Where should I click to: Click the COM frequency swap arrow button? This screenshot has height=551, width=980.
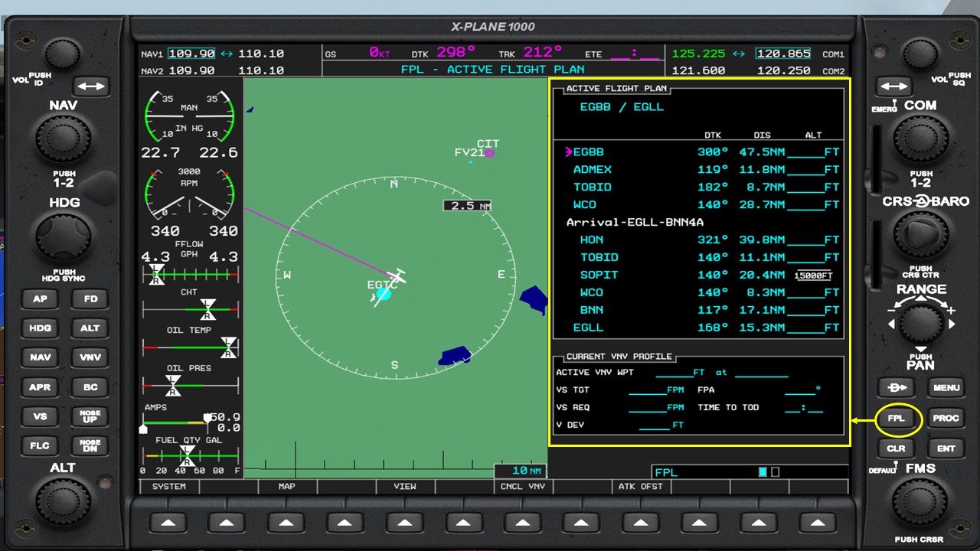[x=894, y=86]
